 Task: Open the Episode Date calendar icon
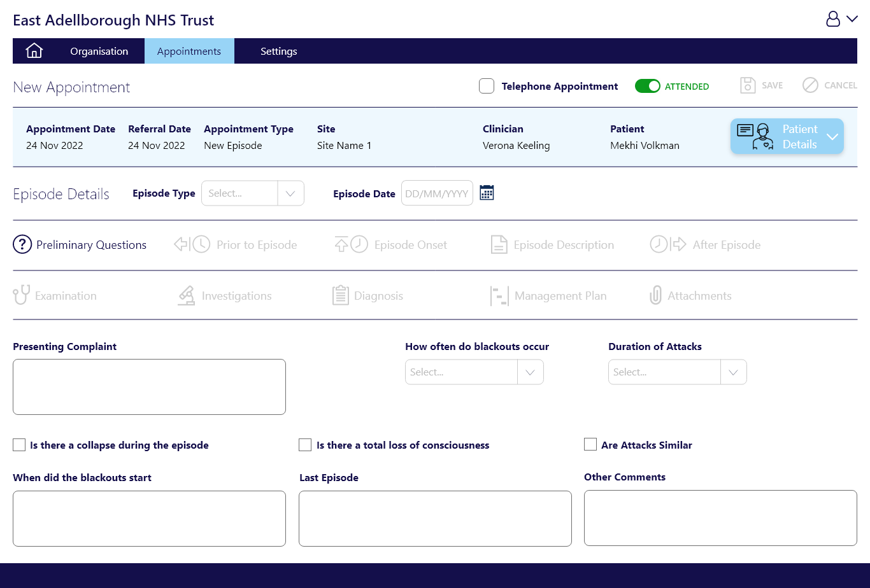coord(487,193)
